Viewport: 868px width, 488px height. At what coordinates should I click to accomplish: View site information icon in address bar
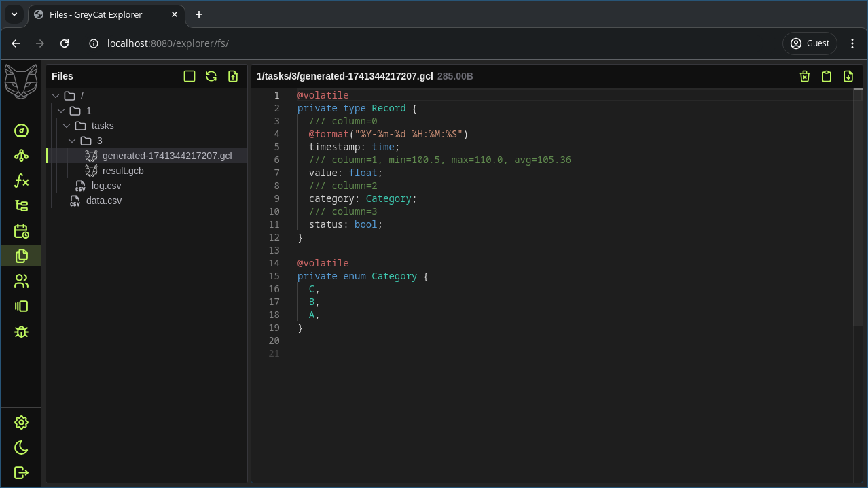(x=94, y=43)
